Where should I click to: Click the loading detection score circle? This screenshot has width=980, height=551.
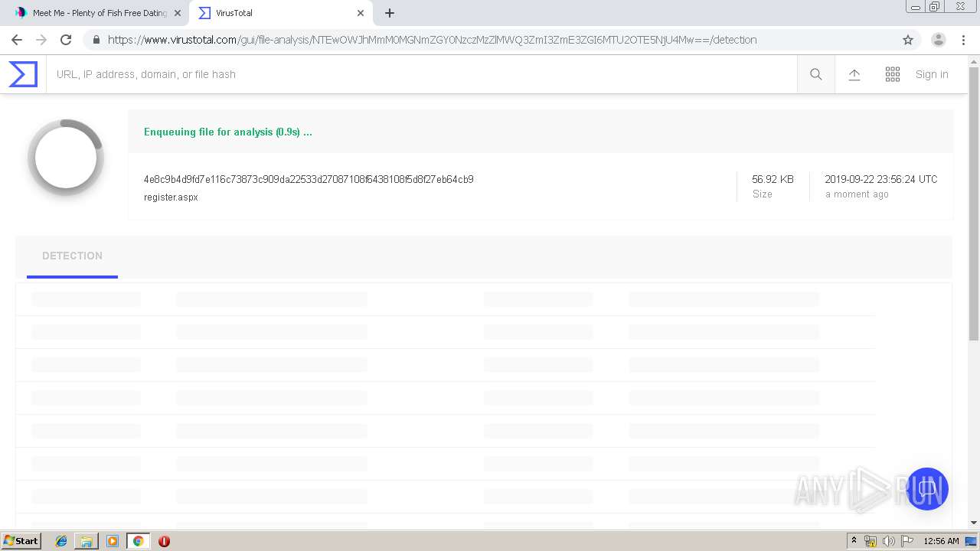click(65, 157)
